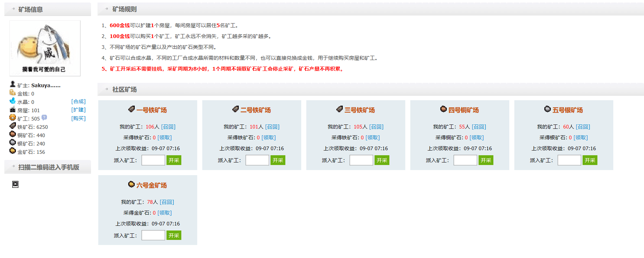The image size is (644, 258).
Task: Collect iron ore from 二号铁矿场
Action: (x=269, y=138)
